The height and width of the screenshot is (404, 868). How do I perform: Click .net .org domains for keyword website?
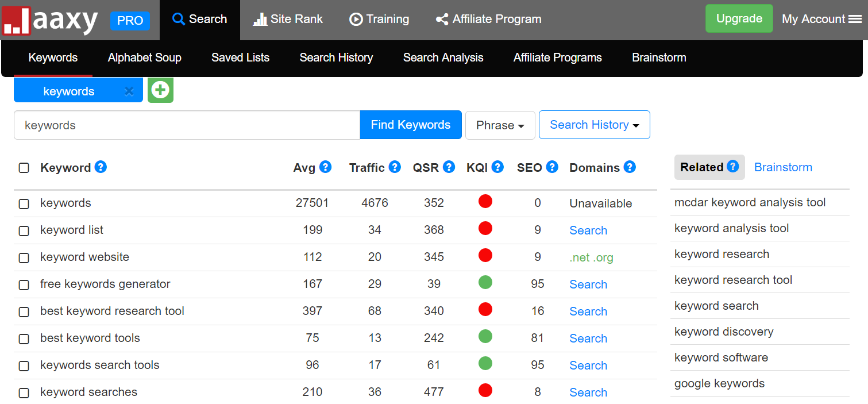click(591, 257)
